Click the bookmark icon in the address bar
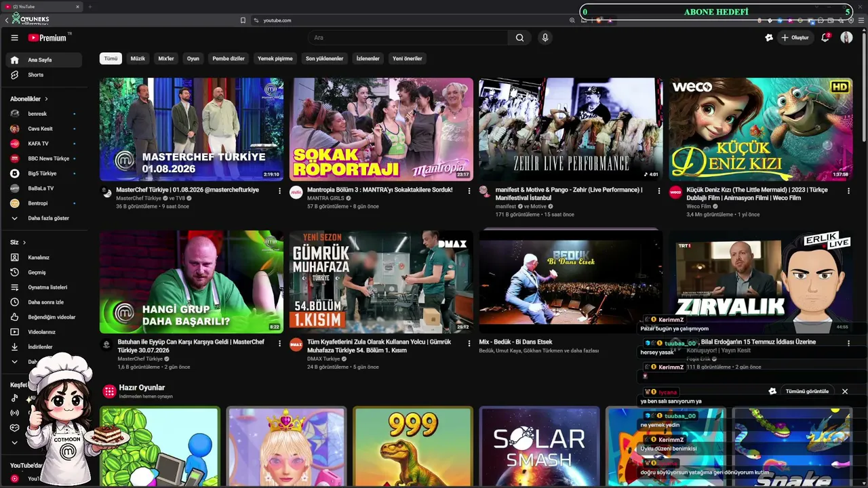This screenshot has height=488, width=868. point(243,20)
